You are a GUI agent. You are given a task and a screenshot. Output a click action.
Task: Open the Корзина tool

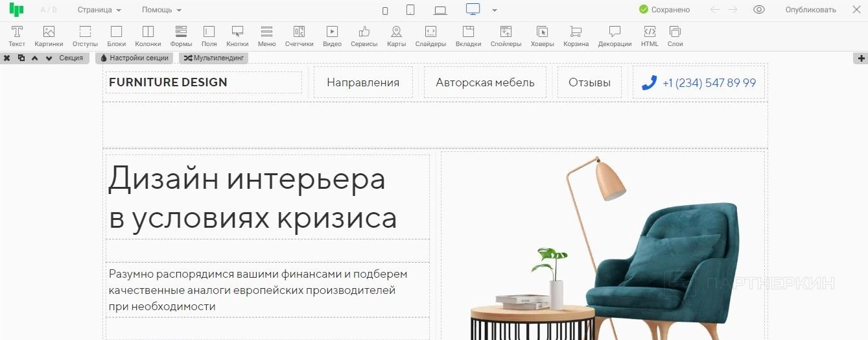click(576, 36)
